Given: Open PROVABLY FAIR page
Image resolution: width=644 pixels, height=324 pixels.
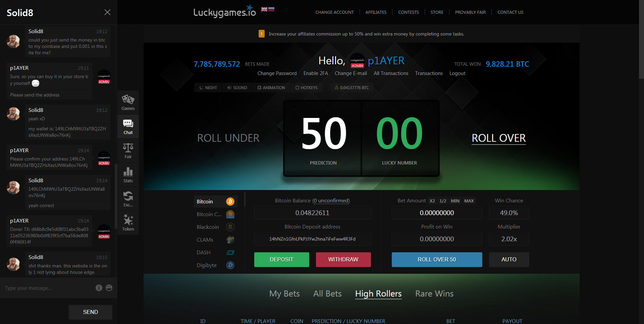Looking at the screenshot, I should click(x=470, y=12).
